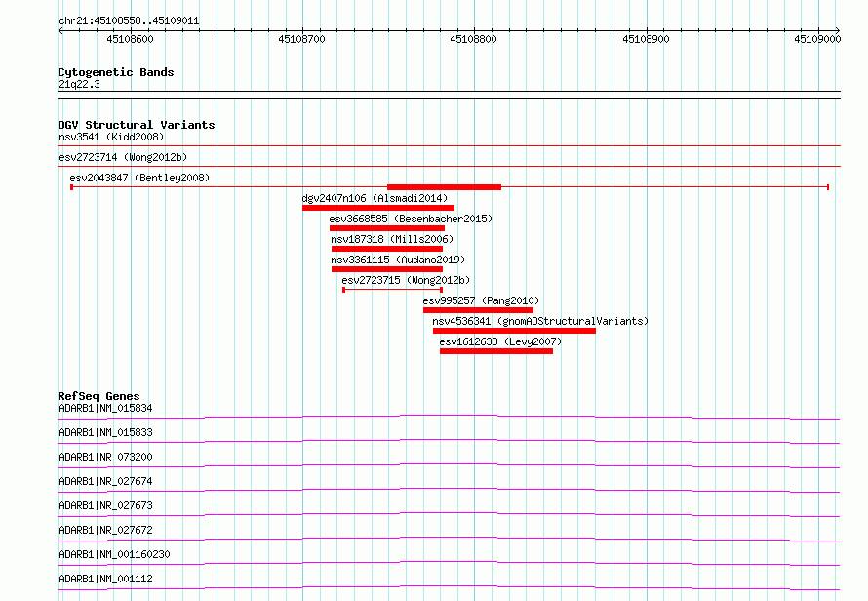Open the ADARB1|NM_001160230 transcript label

tap(114, 554)
